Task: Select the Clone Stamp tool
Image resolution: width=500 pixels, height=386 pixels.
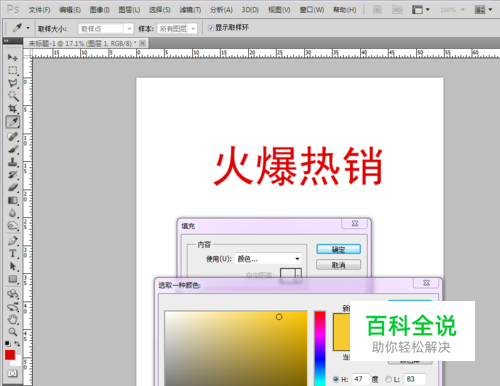Action: [13, 162]
